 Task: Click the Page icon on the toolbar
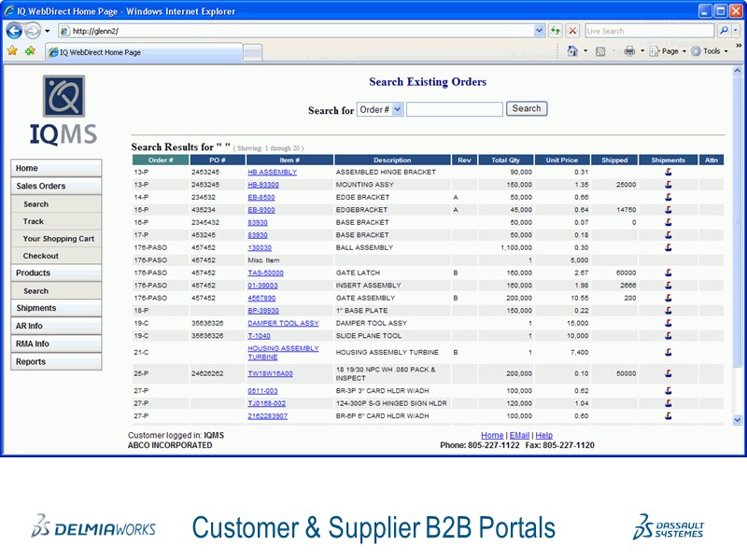click(x=654, y=49)
